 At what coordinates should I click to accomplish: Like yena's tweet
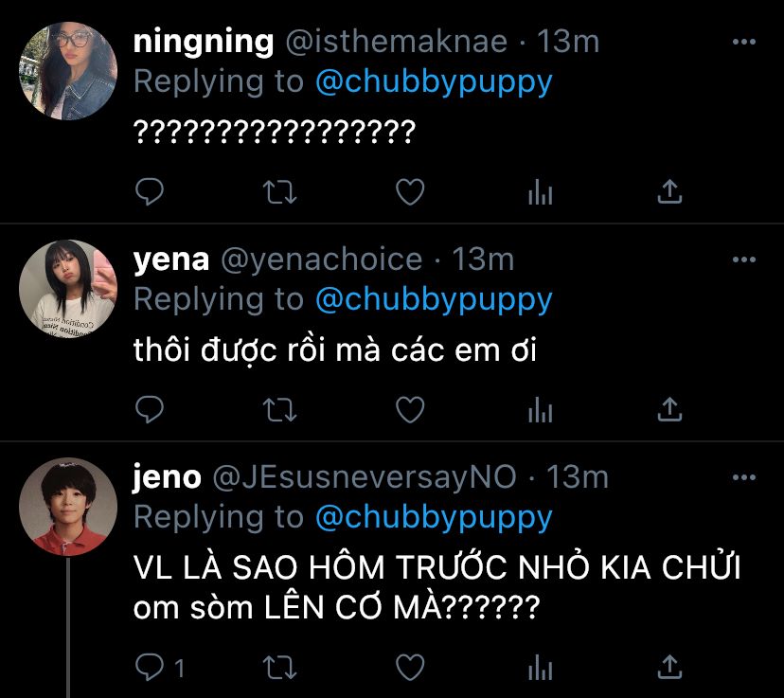[x=409, y=409]
